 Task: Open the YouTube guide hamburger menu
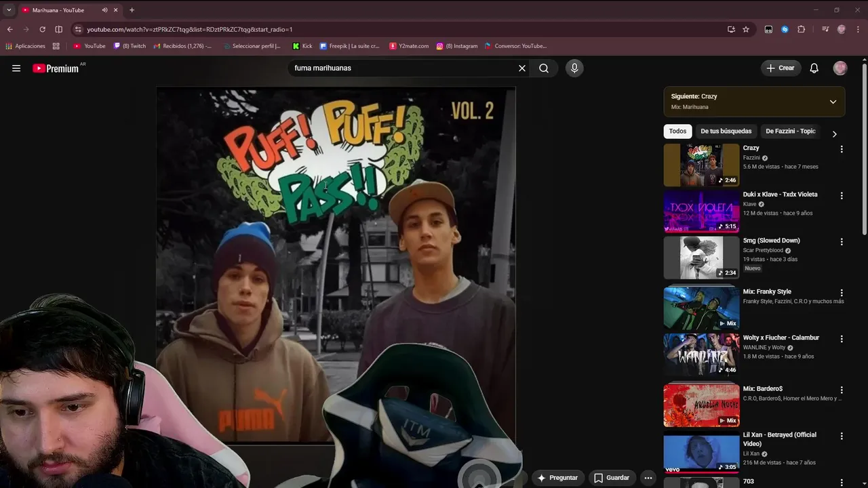[x=16, y=68]
